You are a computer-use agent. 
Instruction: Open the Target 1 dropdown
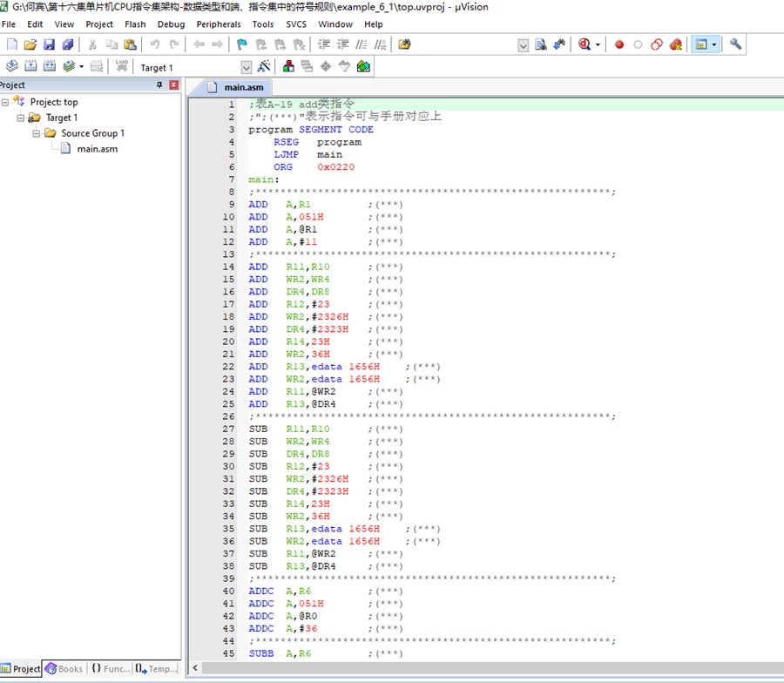tap(246, 67)
